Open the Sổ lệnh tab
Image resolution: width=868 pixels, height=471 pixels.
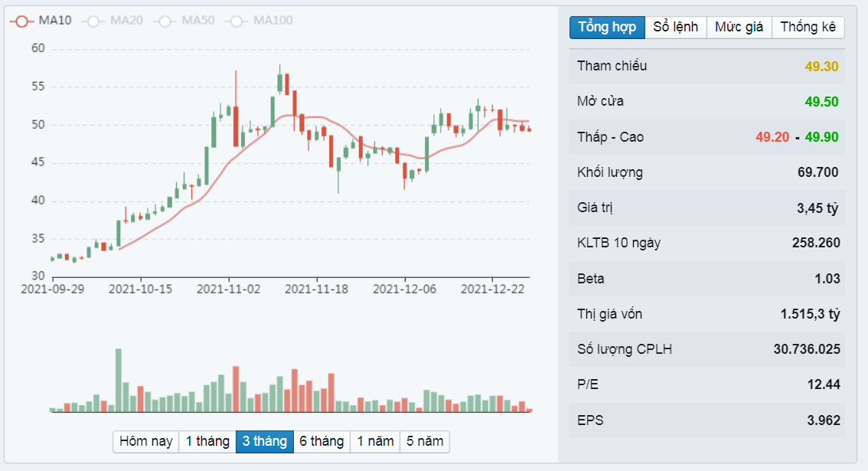point(676,27)
